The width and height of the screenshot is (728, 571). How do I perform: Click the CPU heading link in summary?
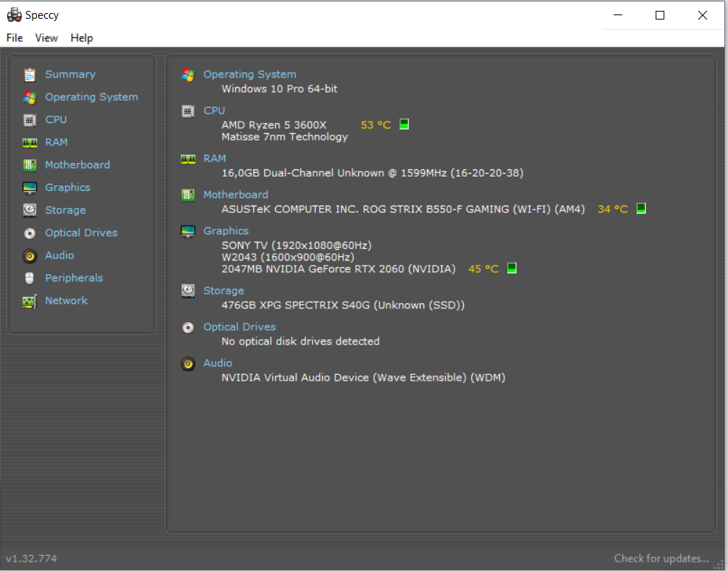(214, 111)
